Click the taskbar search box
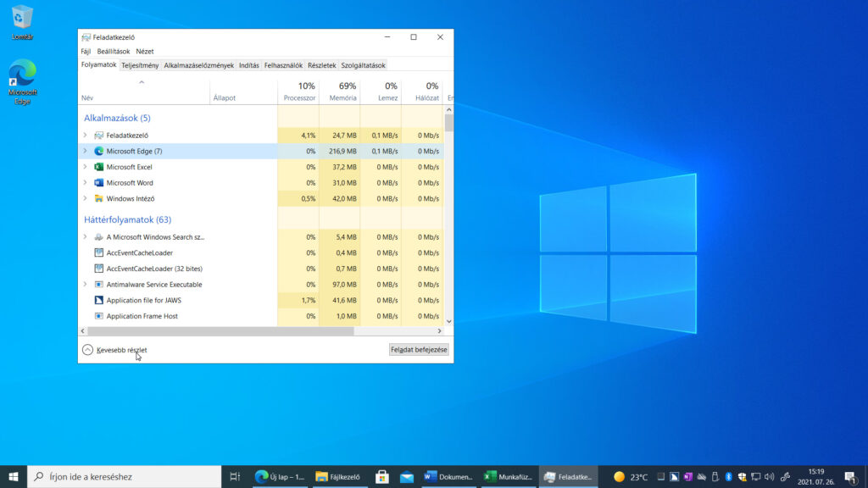This screenshot has height=488, width=868. (x=124, y=476)
